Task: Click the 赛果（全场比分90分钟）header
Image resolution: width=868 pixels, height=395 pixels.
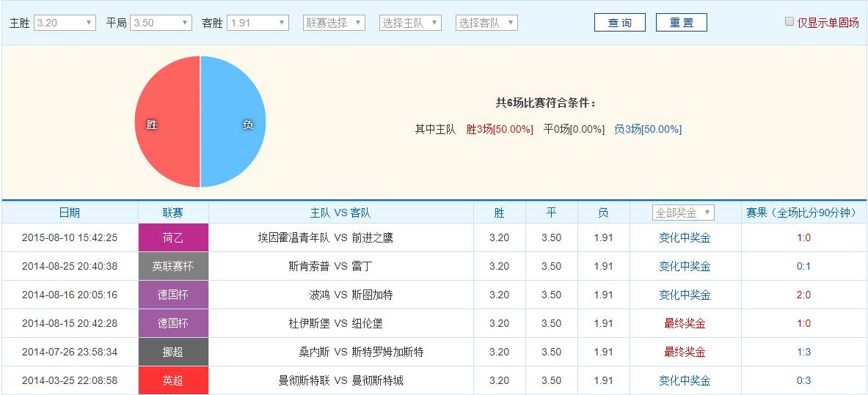Action: click(x=803, y=213)
